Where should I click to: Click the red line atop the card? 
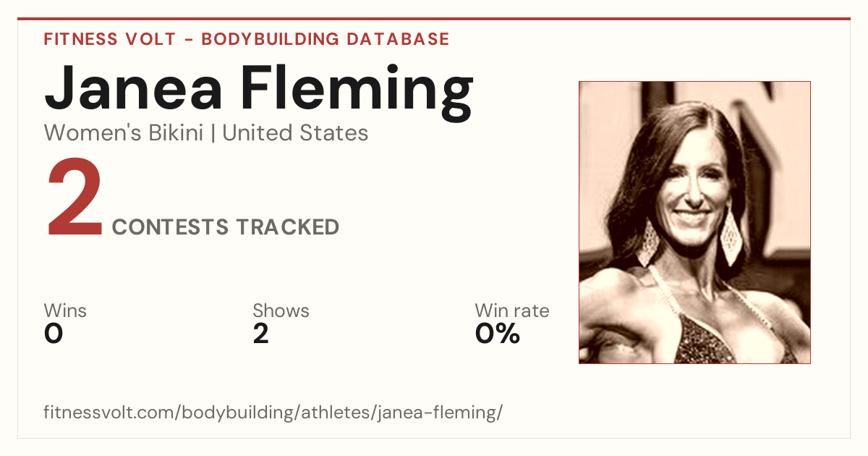[434, 19]
